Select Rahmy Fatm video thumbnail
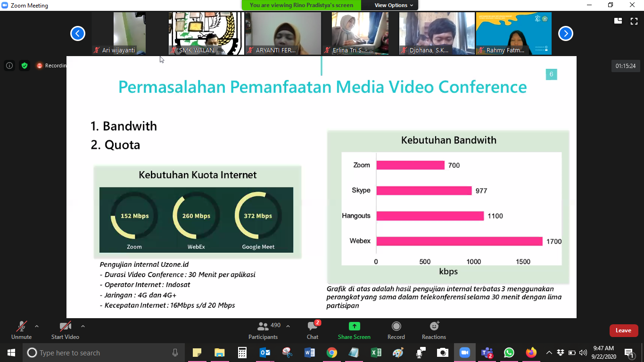The height and width of the screenshot is (362, 644). pos(513,33)
